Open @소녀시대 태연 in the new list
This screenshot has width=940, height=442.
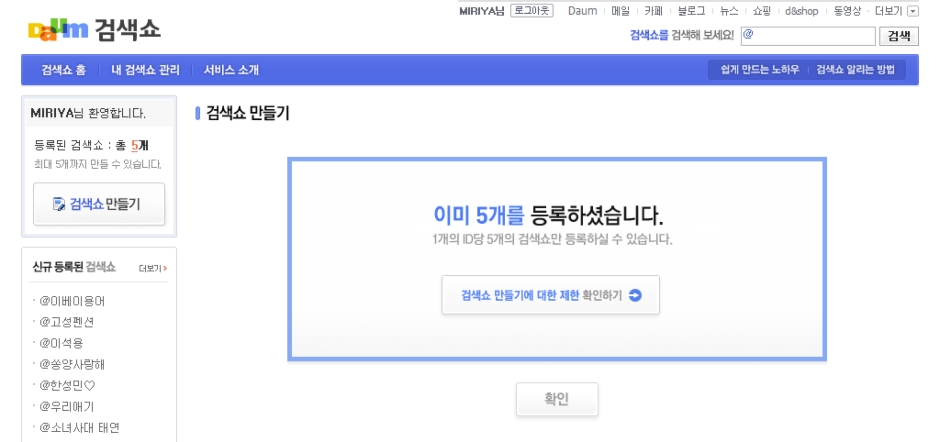(x=80, y=428)
